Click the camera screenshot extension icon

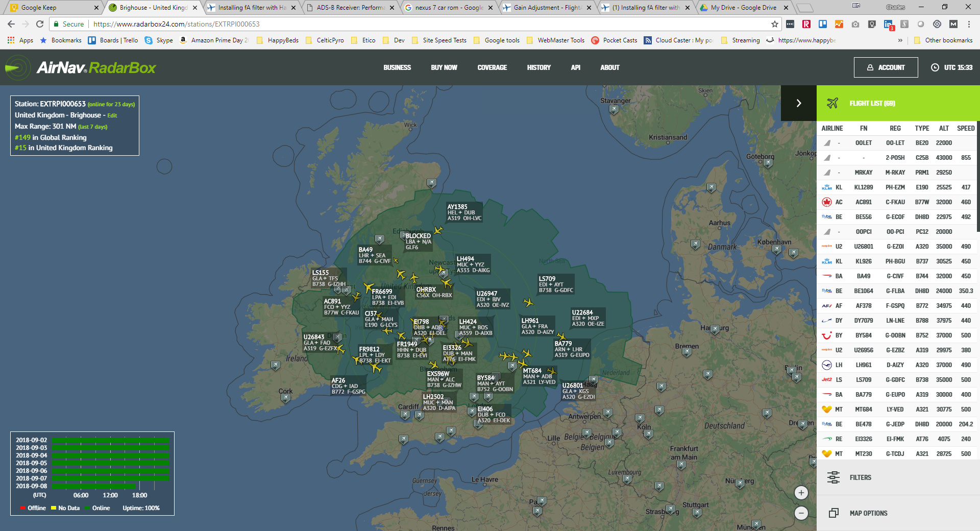(x=855, y=24)
